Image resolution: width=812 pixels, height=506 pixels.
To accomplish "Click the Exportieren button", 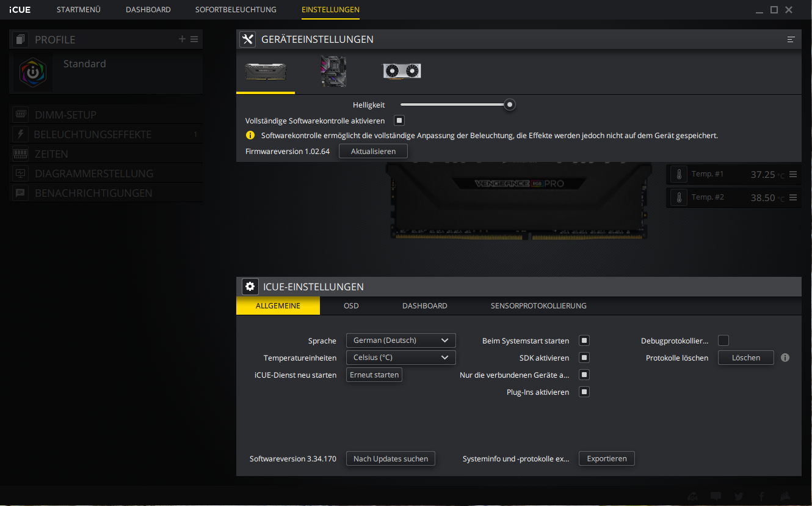I will 607,458.
